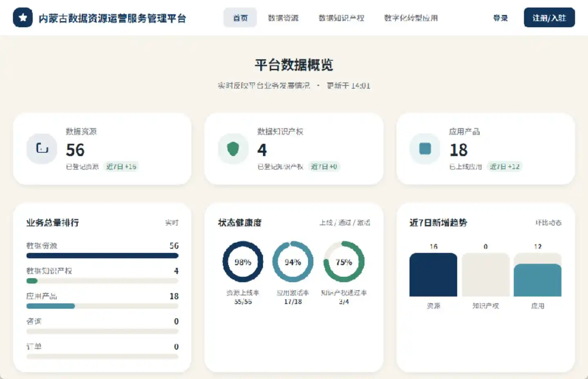Click the 注册/入驻 button

pyautogui.click(x=549, y=18)
